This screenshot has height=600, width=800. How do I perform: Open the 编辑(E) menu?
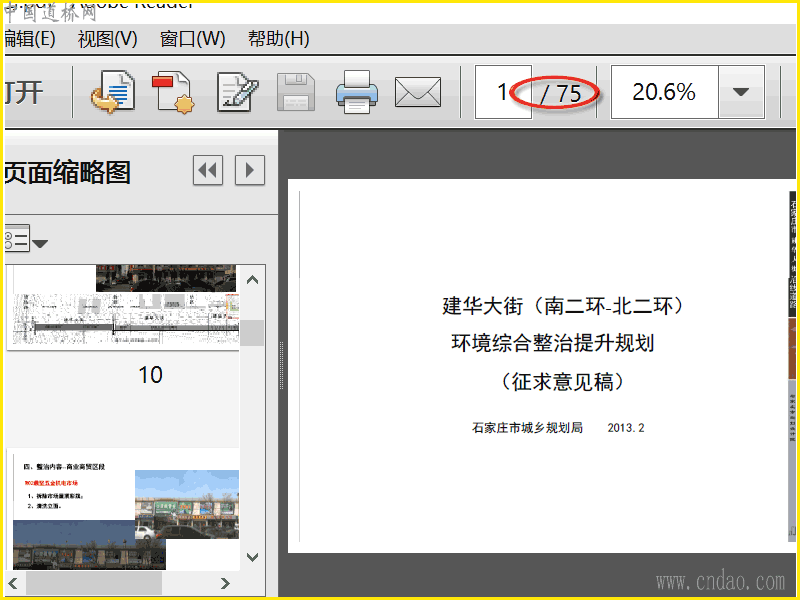(30, 39)
